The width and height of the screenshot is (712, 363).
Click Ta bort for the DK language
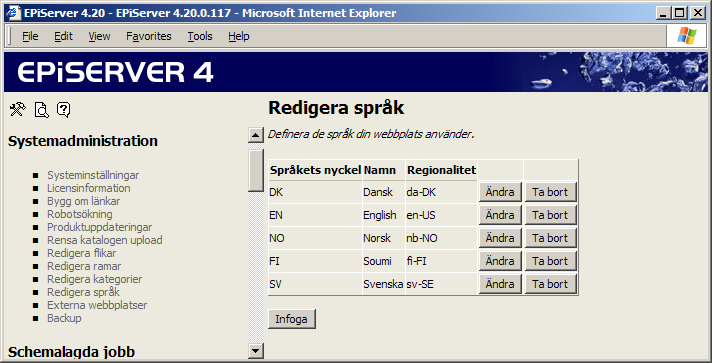point(550,192)
